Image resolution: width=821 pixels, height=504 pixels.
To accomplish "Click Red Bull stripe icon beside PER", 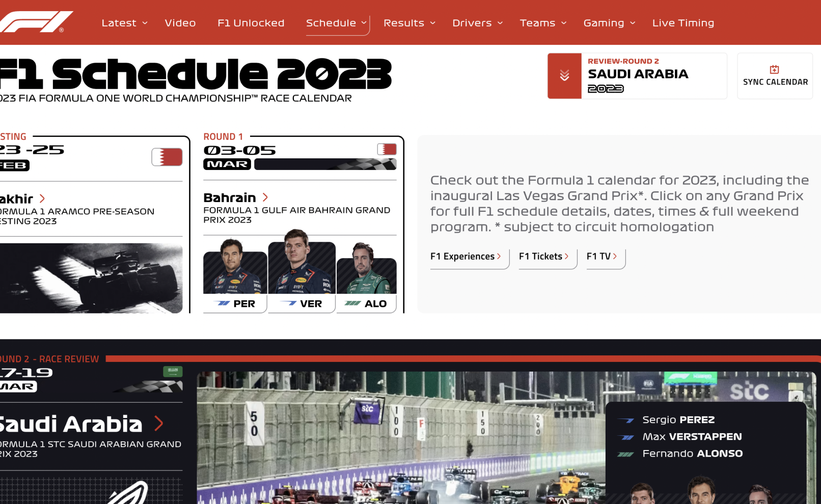I will pos(223,303).
